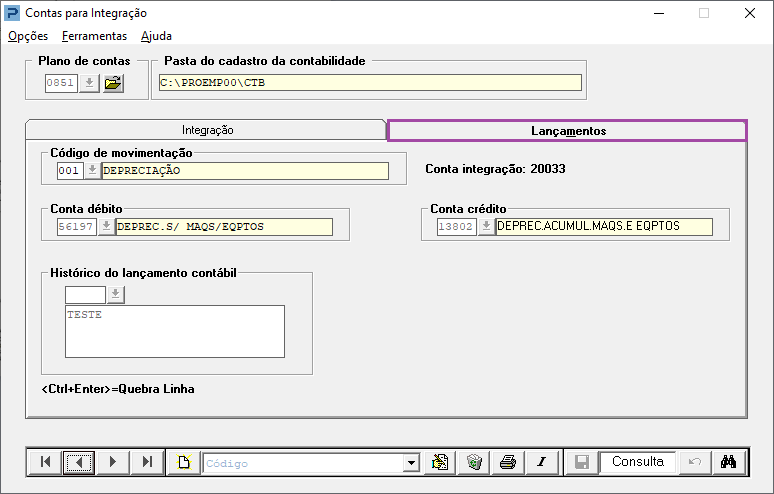774x494 pixels.
Task: Click the Conta débito 56197 field
Action: pos(77,227)
